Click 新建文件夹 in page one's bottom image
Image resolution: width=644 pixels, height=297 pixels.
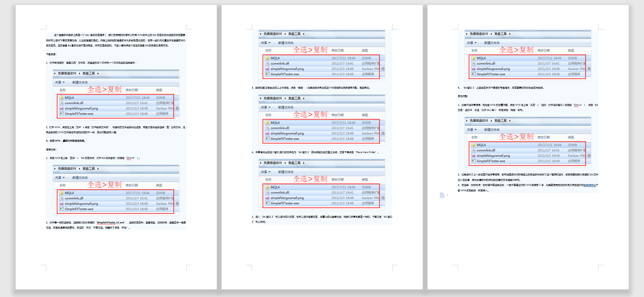(80, 178)
